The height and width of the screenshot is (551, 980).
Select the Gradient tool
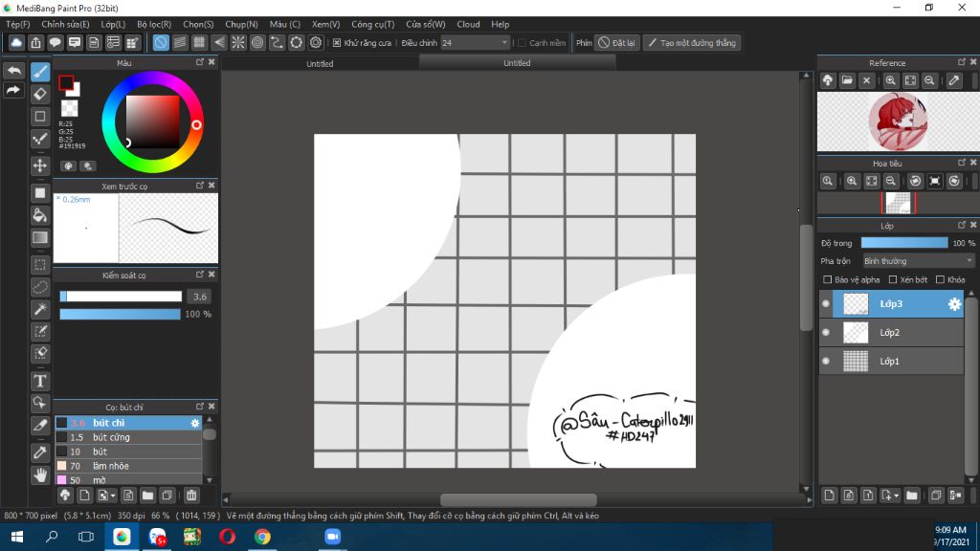pyautogui.click(x=40, y=237)
